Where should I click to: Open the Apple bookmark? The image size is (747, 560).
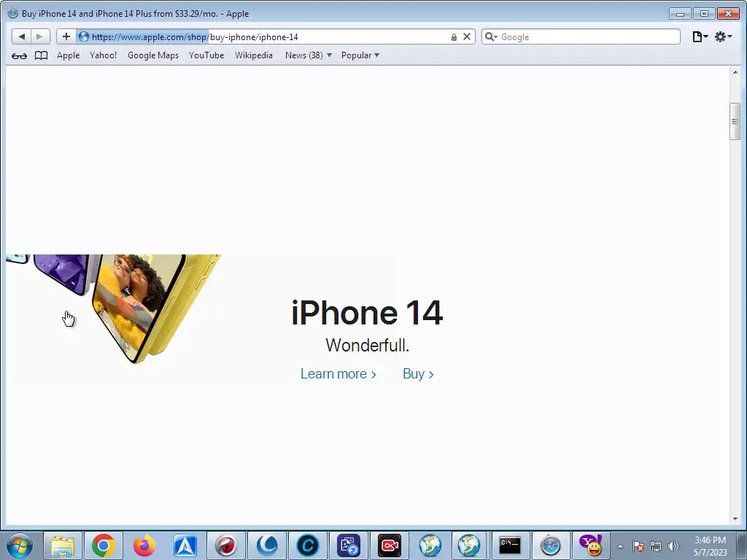pos(68,55)
